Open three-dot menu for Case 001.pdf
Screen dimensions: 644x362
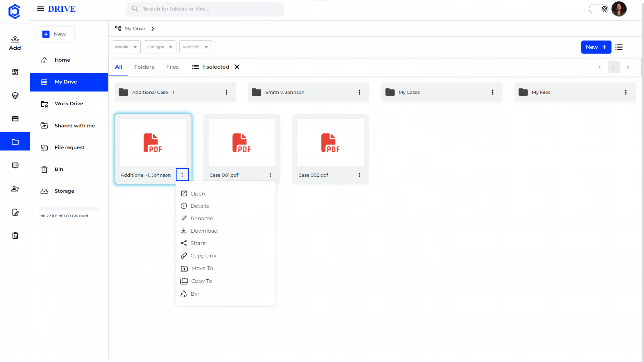[271, 175]
